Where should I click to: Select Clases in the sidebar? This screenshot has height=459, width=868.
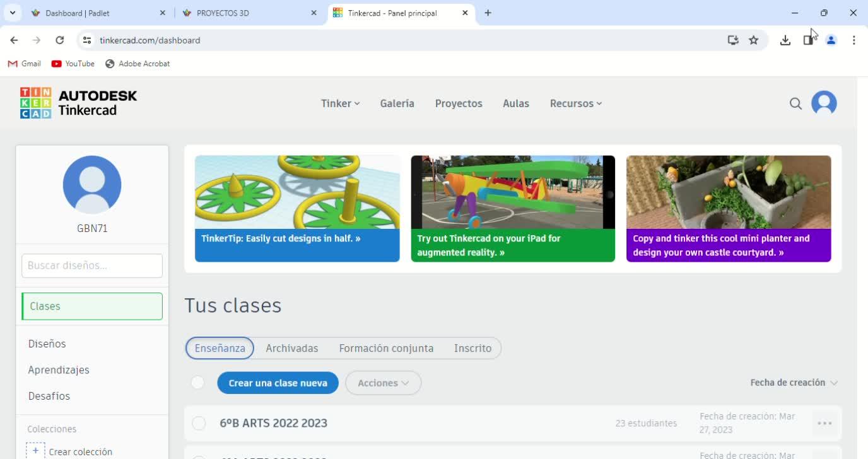92,306
